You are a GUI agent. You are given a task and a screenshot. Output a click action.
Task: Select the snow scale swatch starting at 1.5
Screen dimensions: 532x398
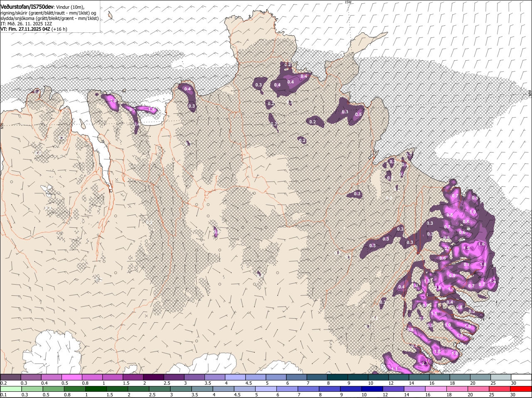[x=133, y=377]
